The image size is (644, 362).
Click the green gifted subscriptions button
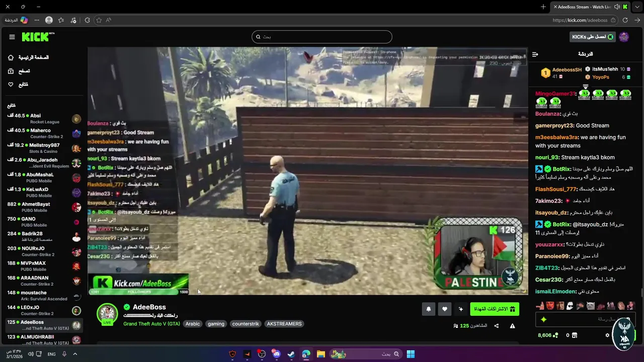tap(495, 309)
